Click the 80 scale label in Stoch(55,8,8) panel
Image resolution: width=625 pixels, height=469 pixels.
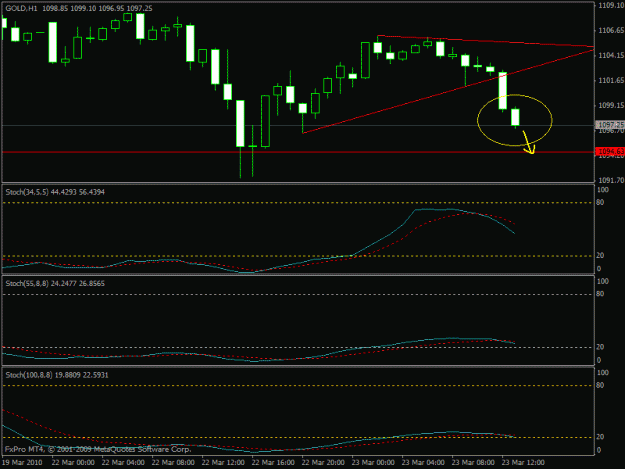pyautogui.click(x=600, y=294)
